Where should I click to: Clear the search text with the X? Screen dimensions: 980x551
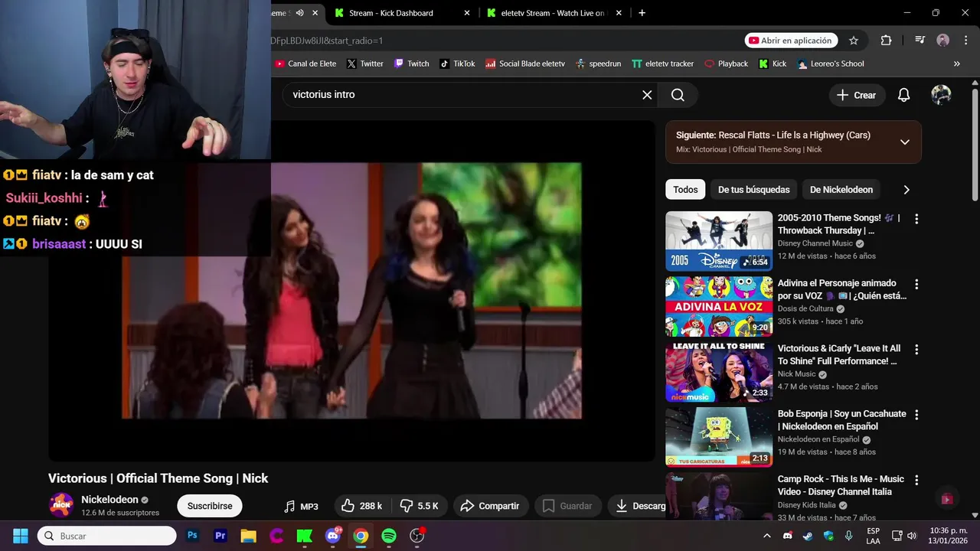[647, 95]
